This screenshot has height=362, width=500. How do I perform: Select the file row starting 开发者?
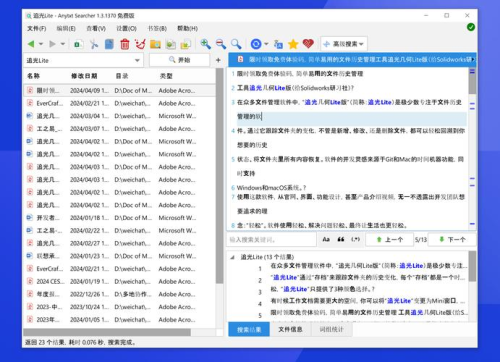pos(119,218)
